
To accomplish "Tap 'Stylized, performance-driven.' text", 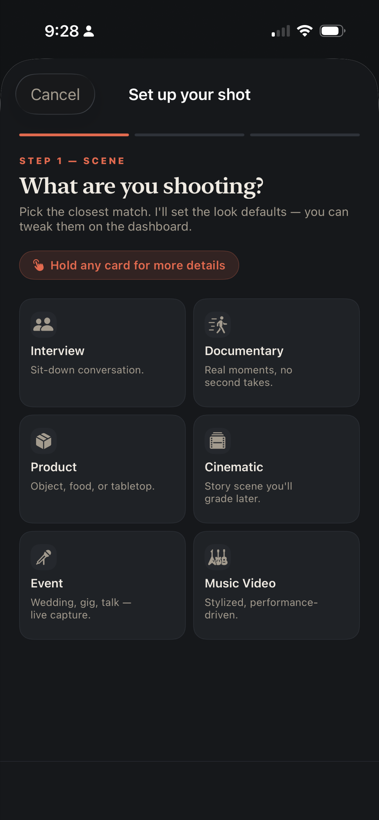I will coord(261,609).
